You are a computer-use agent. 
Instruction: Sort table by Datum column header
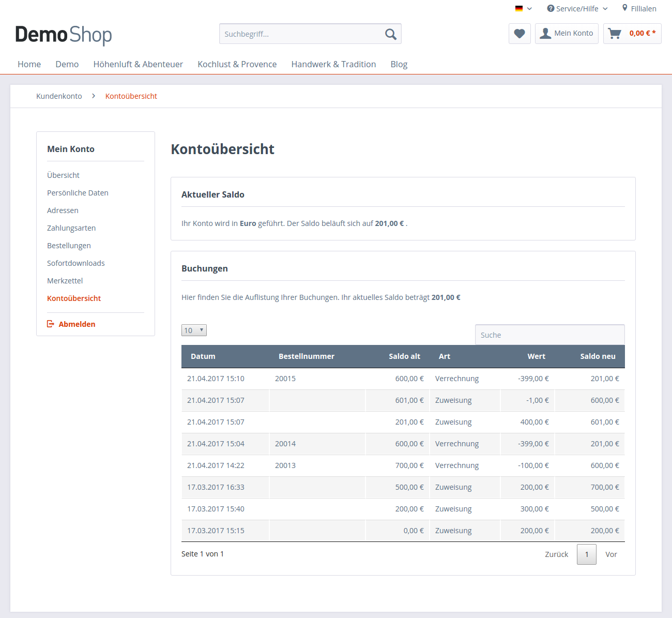203,356
